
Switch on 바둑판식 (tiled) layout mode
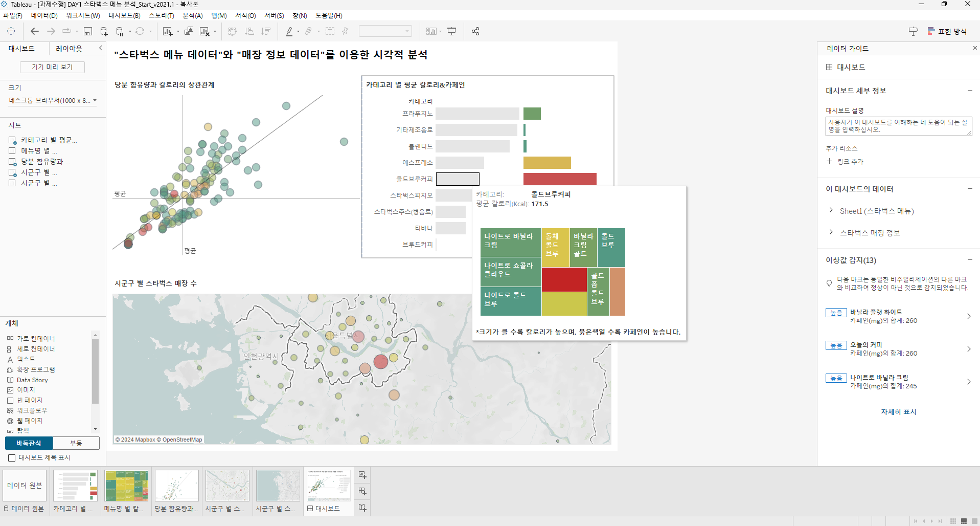[29, 443]
